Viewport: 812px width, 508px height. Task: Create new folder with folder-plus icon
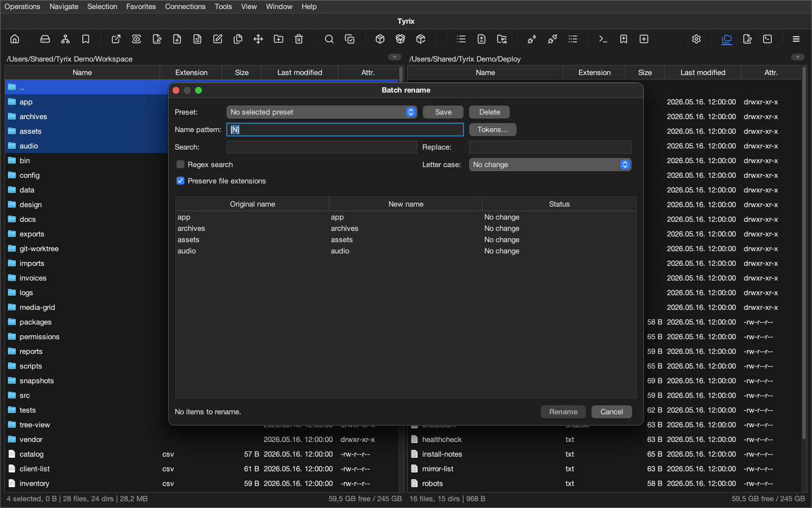[279, 39]
